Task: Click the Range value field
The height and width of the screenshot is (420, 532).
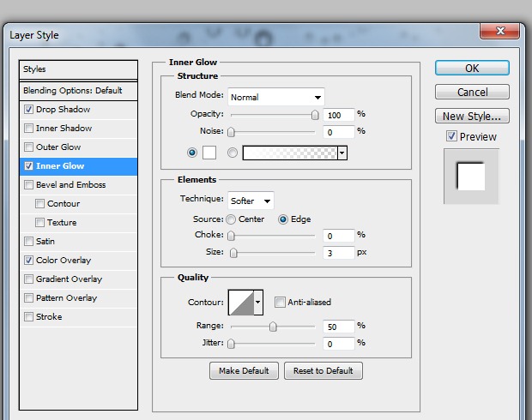Action: pos(339,327)
